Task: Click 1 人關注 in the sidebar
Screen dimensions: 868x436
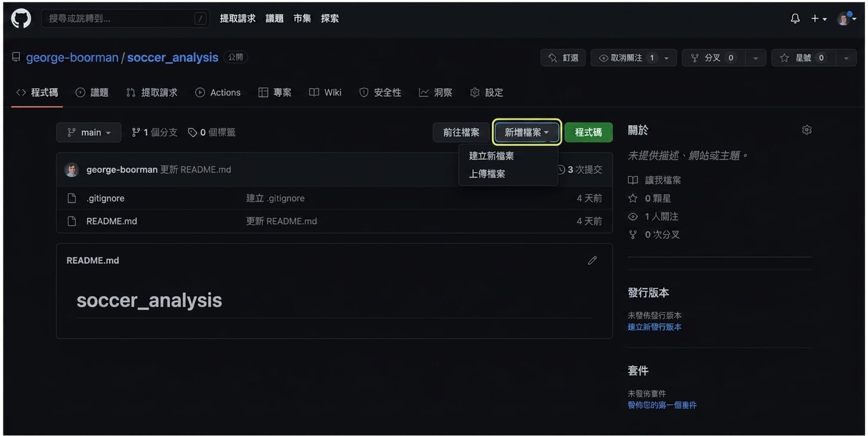Action: pos(661,216)
